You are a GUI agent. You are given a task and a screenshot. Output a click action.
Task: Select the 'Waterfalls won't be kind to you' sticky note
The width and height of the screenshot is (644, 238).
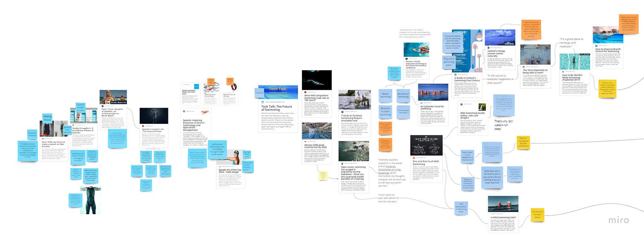point(492,177)
